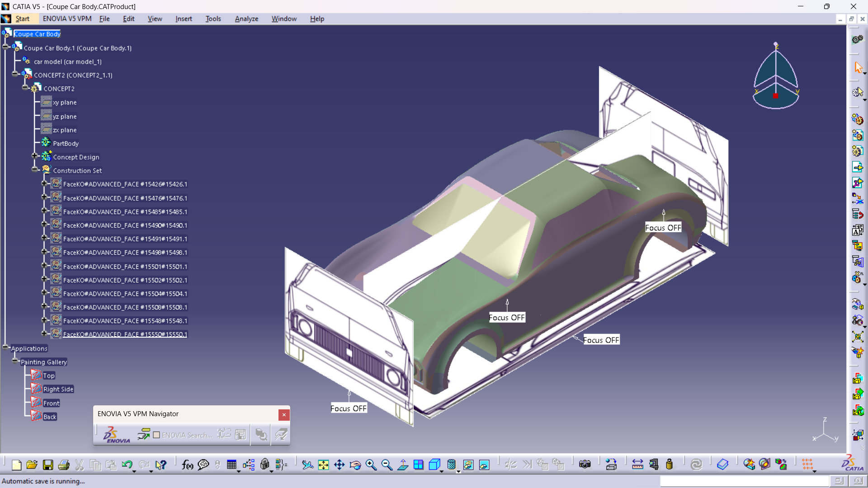Toggle the Focus OFF label beside top-view plane

pyautogui.click(x=601, y=340)
